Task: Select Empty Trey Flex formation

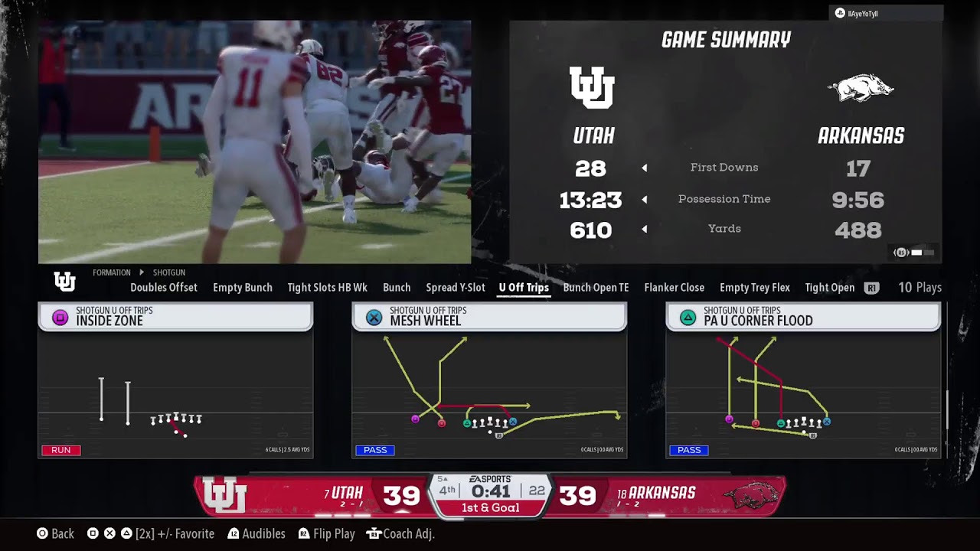Action: tap(754, 288)
